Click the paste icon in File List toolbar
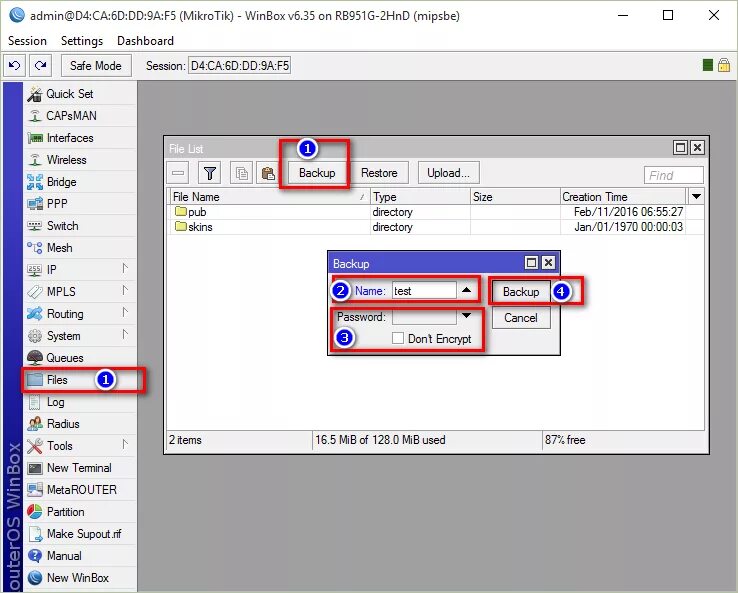 268,173
